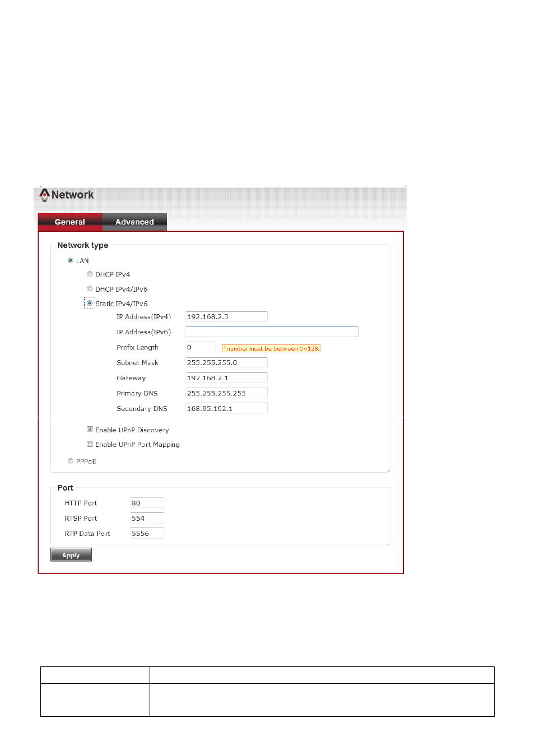Click the RTSP Port label
This screenshot has width=535, height=756.
(81, 519)
